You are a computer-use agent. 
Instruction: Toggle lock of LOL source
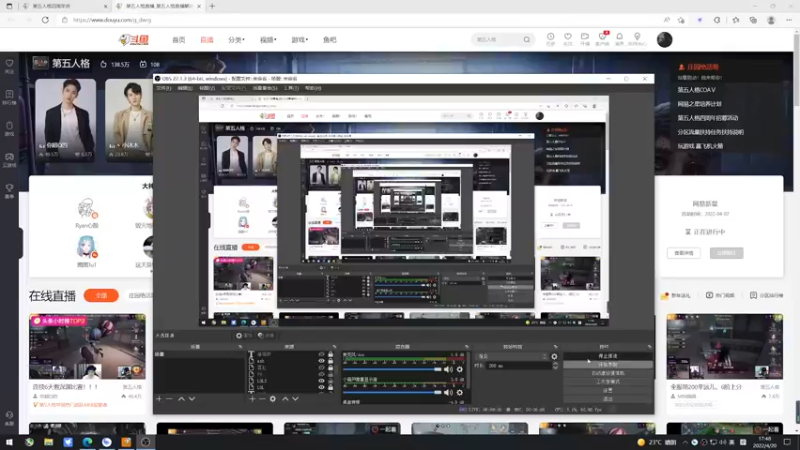click(x=331, y=387)
